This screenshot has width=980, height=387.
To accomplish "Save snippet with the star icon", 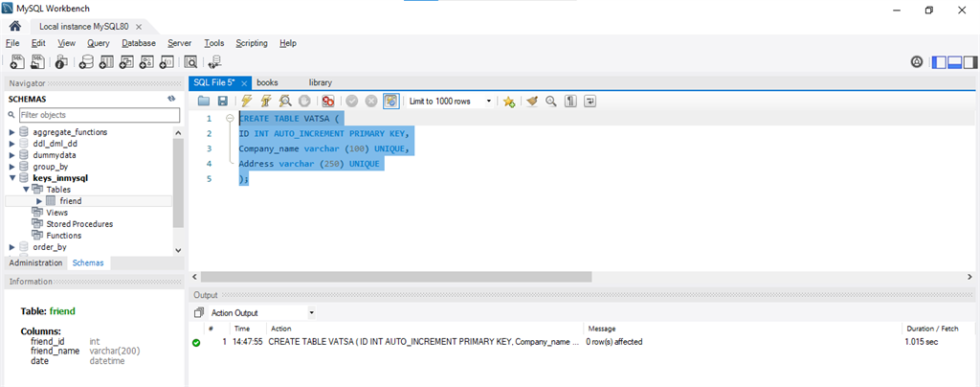I will click(509, 102).
